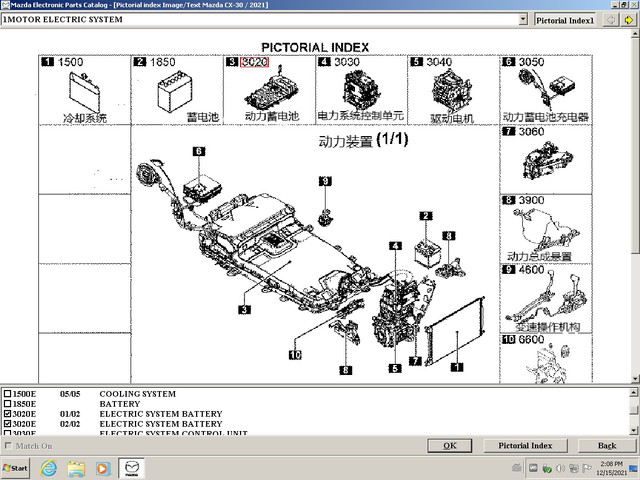The image size is (640, 480).
Task: Open the media player taskbar icon
Action: click(x=103, y=469)
